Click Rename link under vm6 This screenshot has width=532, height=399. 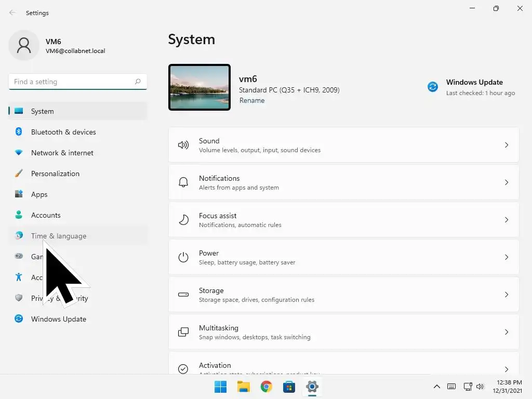[x=252, y=100]
